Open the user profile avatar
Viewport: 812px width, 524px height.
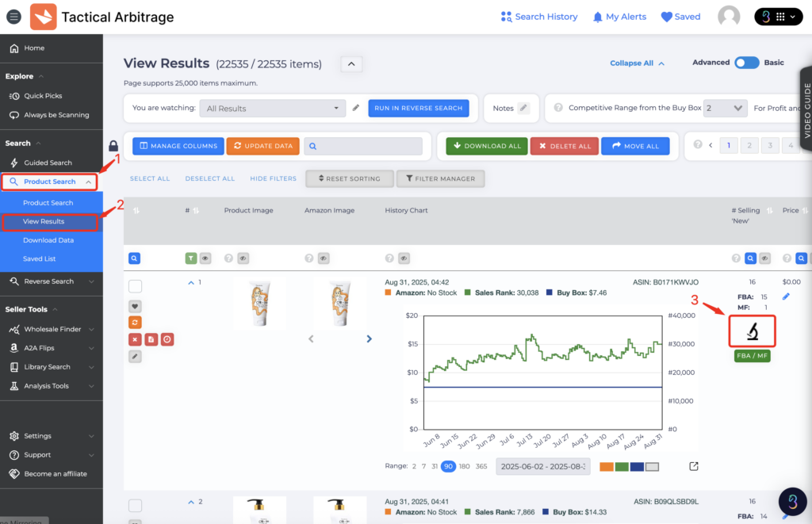coord(729,17)
